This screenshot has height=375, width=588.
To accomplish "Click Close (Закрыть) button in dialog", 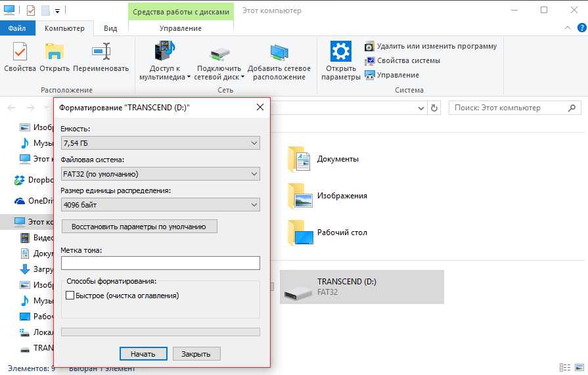I will pyautogui.click(x=196, y=353).
